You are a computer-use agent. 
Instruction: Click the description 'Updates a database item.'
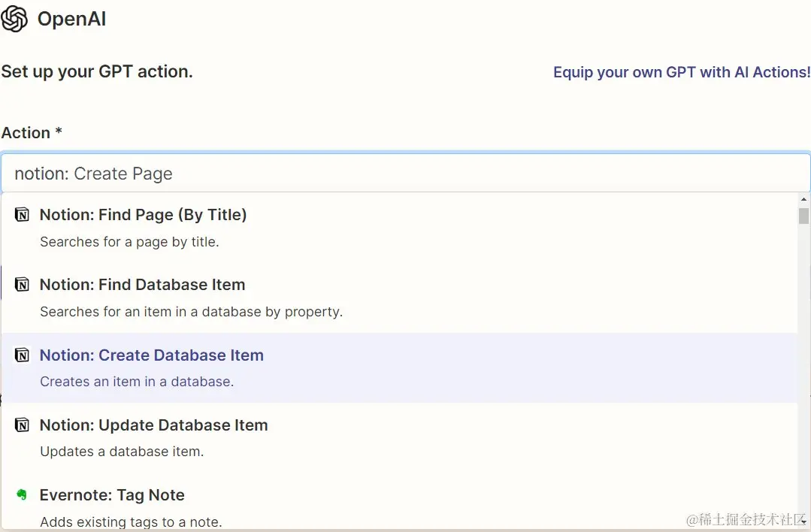point(122,452)
